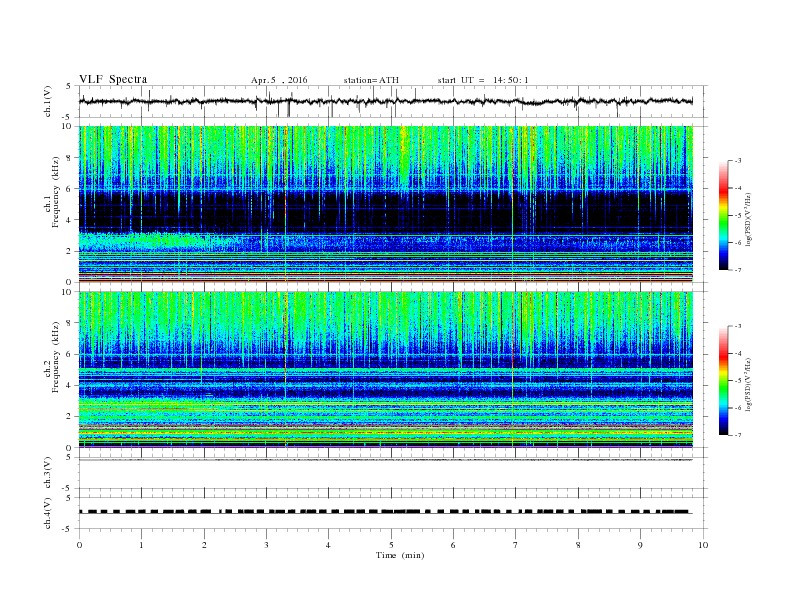This screenshot has width=792, height=612.
Task: Click the ch.2 spectrogram color bar
Action: [x=723, y=381]
